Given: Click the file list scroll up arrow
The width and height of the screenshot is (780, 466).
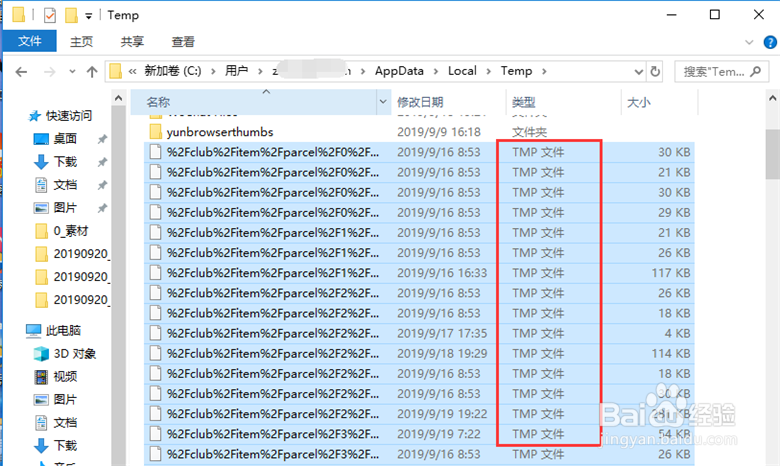Looking at the screenshot, I should click(773, 98).
